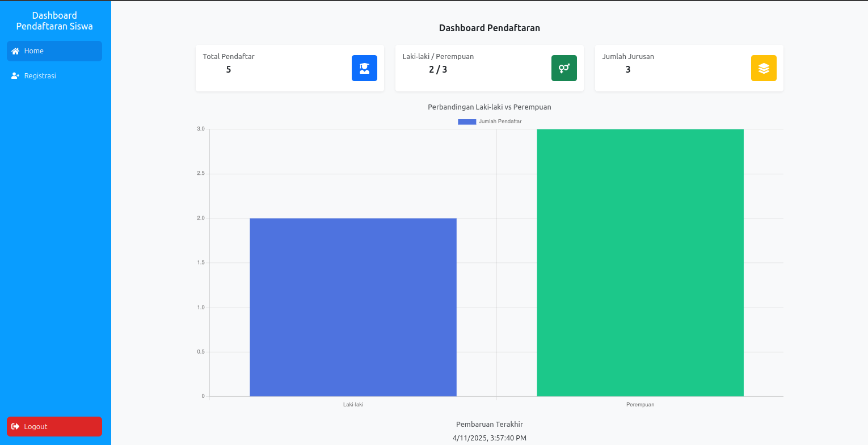Click the add-user icon beside Registrasi

pos(15,76)
